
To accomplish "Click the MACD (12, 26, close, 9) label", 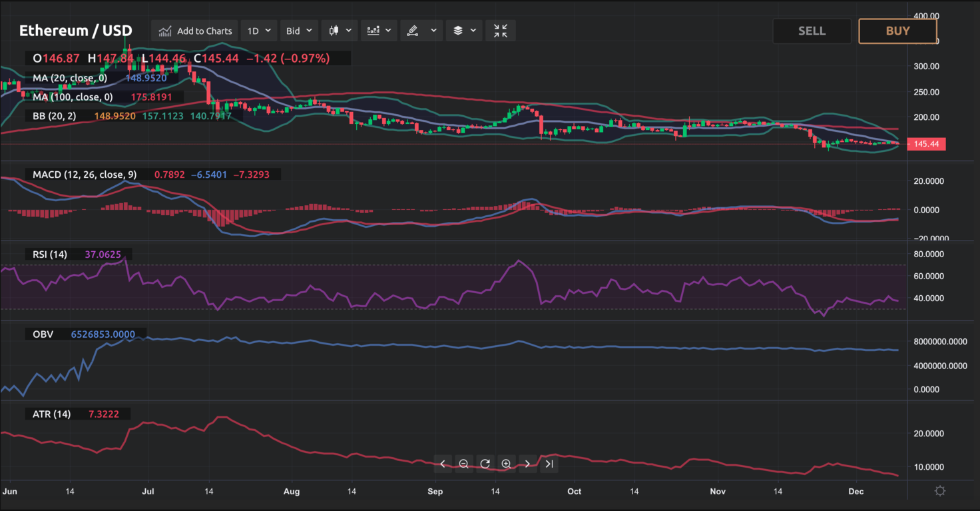I will coord(84,174).
